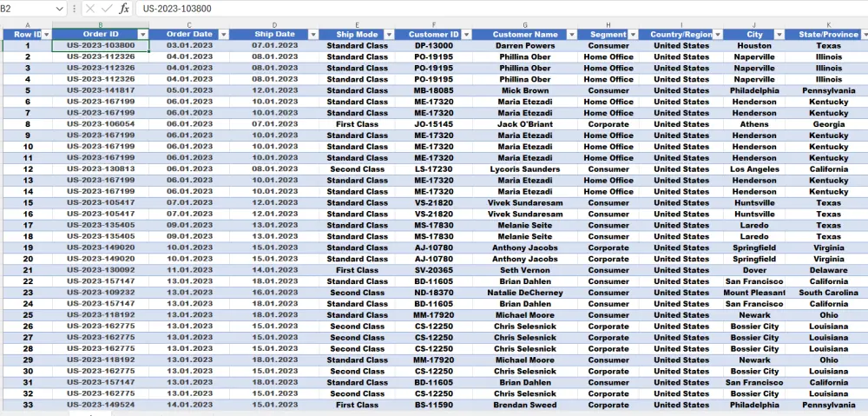Open the Order ID filter dropdown
This screenshot has width=868, height=416.
[x=143, y=35]
